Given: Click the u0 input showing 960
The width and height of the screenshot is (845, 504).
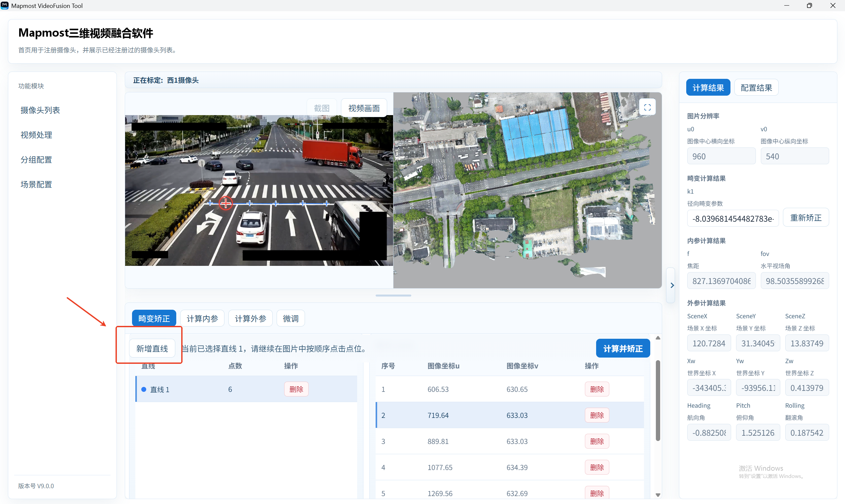Looking at the screenshot, I should coord(721,156).
